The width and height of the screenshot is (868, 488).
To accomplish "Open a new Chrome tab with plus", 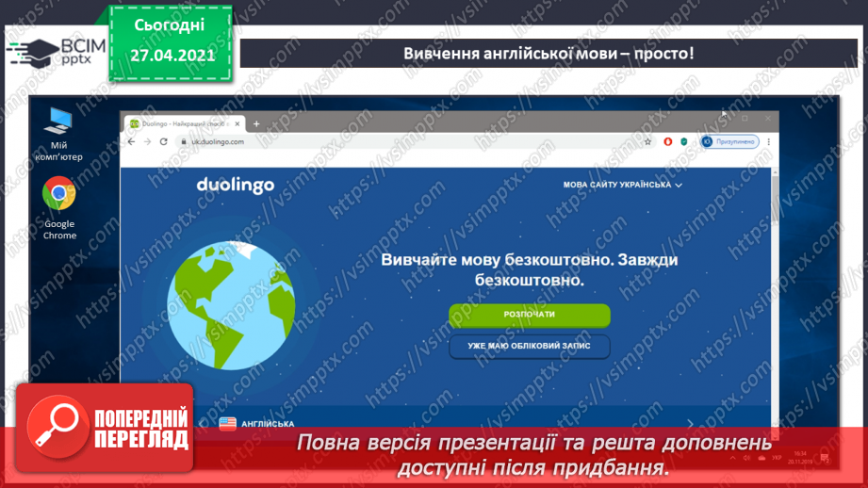I will (256, 124).
